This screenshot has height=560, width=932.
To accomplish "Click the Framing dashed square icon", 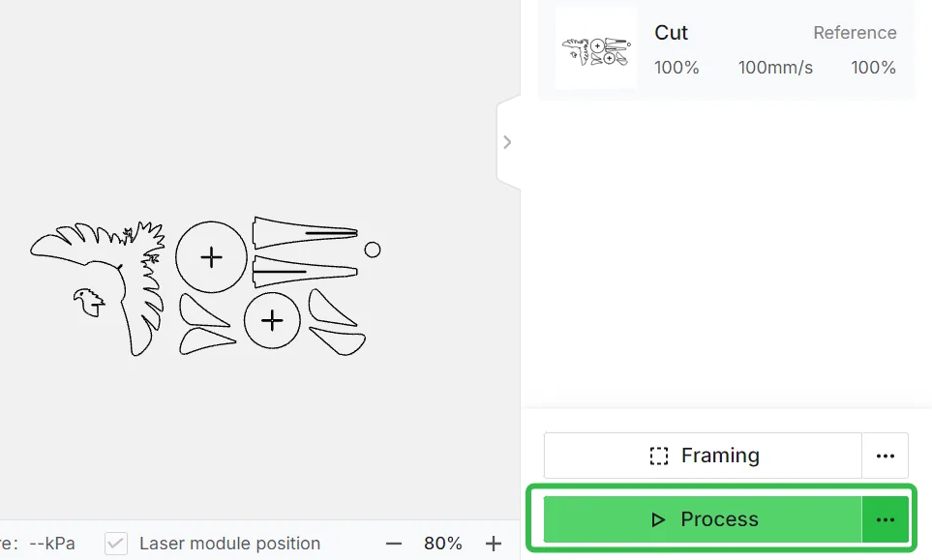I will 658,456.
